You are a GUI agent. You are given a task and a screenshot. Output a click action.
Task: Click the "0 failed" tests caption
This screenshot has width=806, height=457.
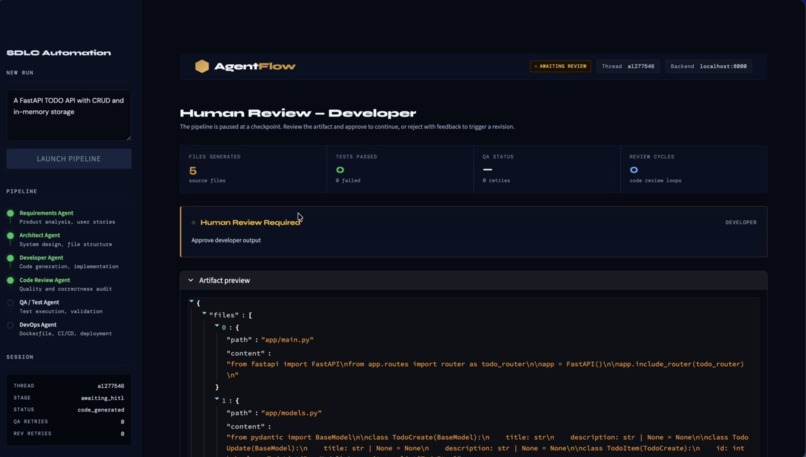[348, 180]
